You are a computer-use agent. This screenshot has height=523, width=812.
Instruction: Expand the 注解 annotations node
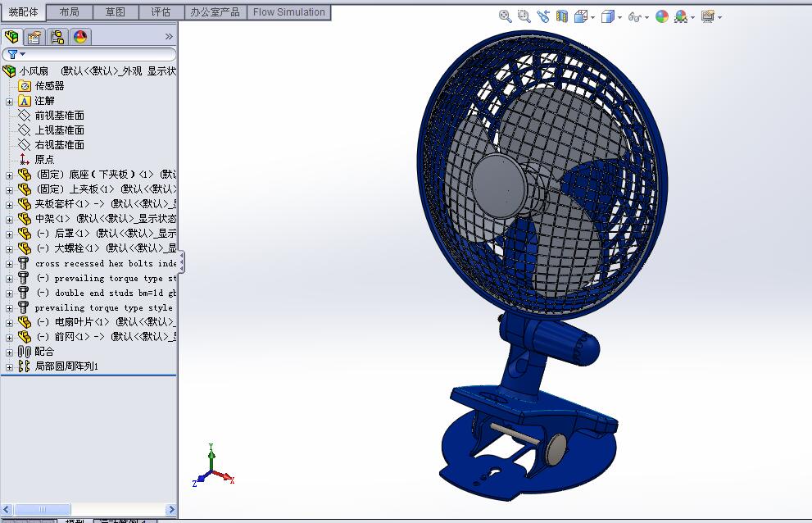tap(9, 102)
